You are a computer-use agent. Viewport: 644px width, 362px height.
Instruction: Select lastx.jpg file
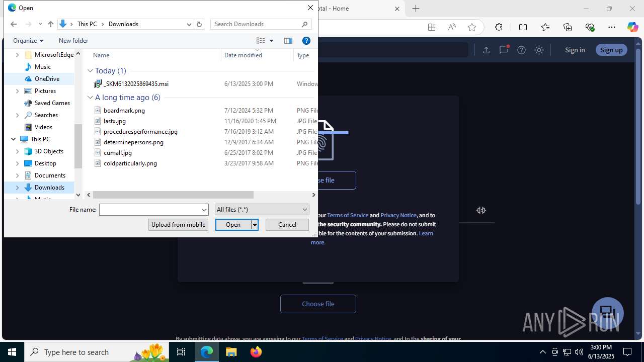click(114, 121)
